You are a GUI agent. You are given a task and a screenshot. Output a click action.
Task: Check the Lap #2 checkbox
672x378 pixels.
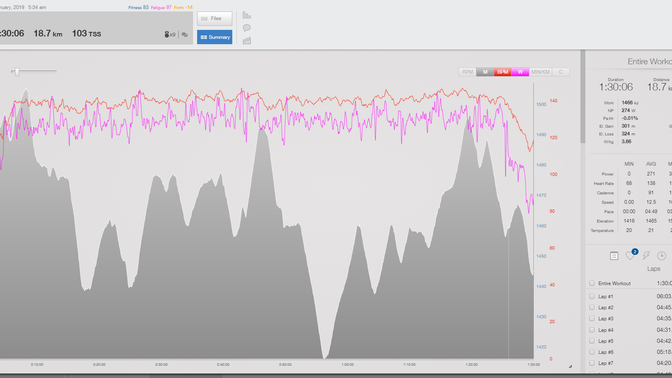click(592, 307)
